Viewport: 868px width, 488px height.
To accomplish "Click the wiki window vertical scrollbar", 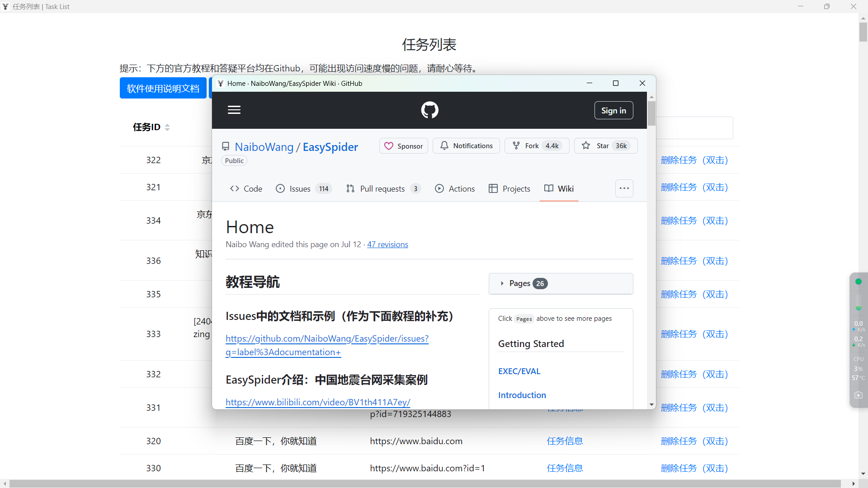I will 651,114.
